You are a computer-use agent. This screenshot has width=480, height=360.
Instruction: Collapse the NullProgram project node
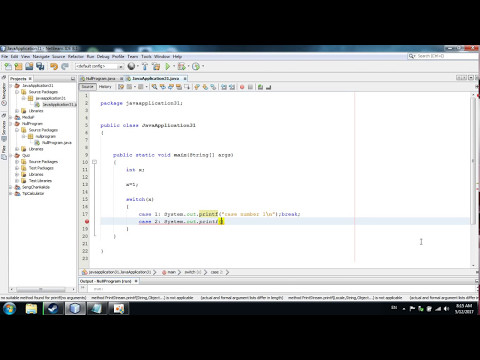11,124
